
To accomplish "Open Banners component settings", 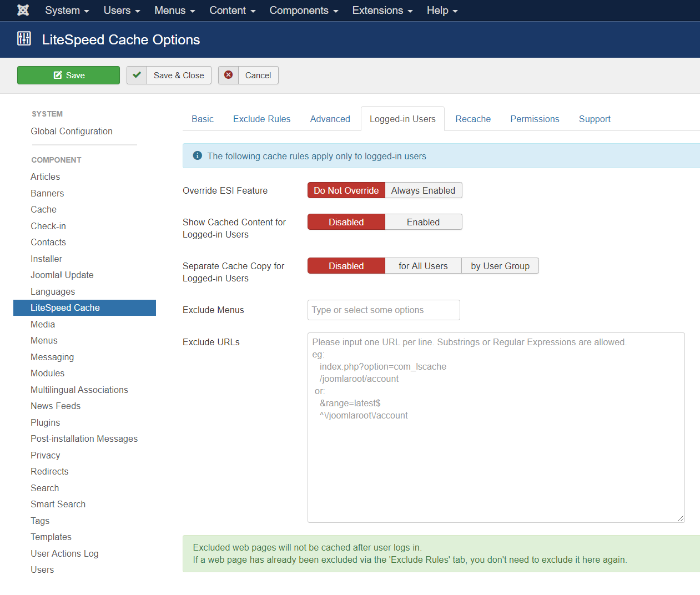I will [47, 193].
